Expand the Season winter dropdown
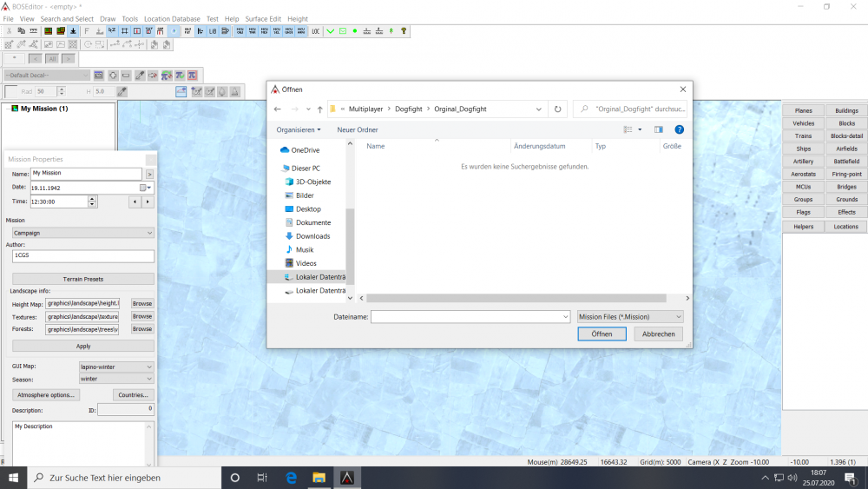This screenshot has width=868, height=489. pyautogui.click(x=115, y=379)
